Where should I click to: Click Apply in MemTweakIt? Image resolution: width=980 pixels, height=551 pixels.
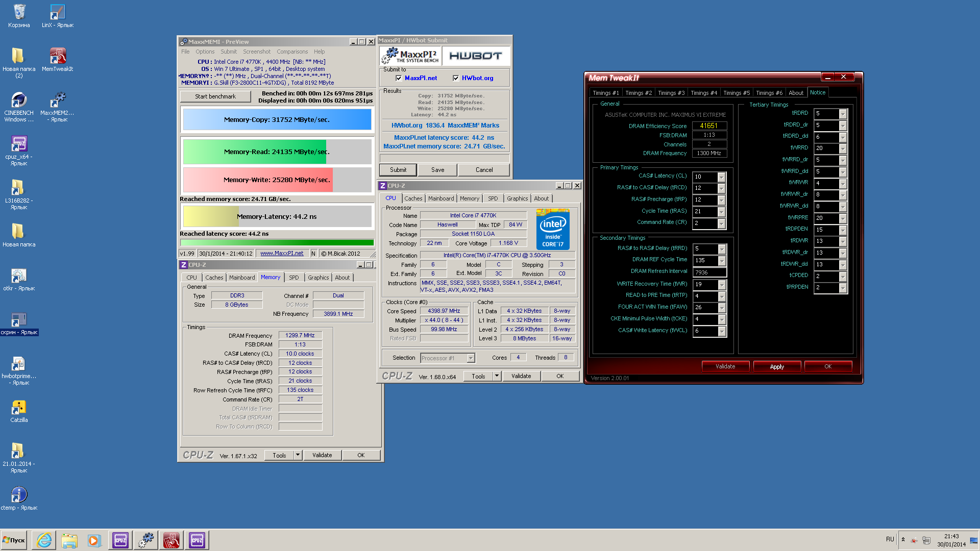(777, 367)
